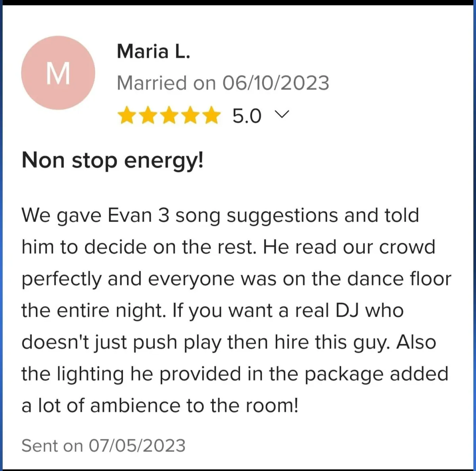Click the fifth gold star

click(211, 115)
